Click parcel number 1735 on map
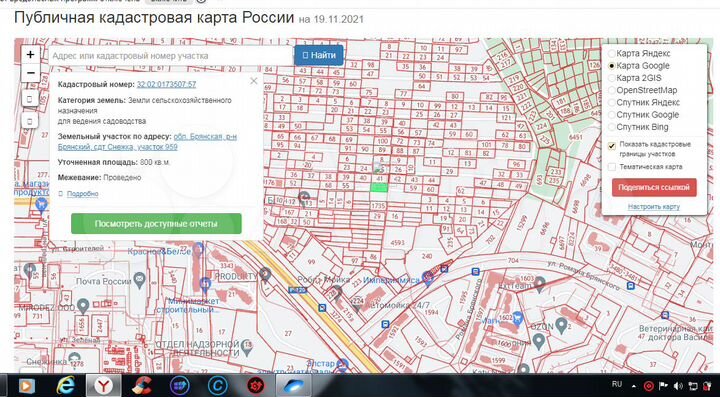This screenshot has height=397, width=720. [378, 205]
